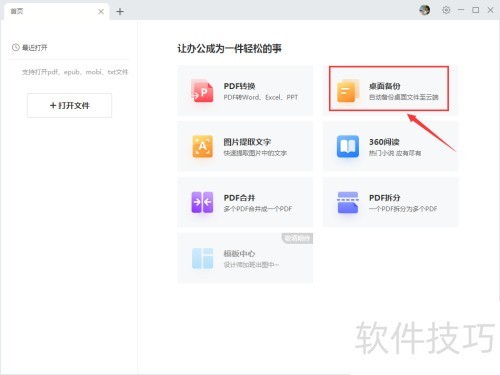Open the PDF转换 card title
This screenshot has width=500, height=375.
tap(239, 86)
